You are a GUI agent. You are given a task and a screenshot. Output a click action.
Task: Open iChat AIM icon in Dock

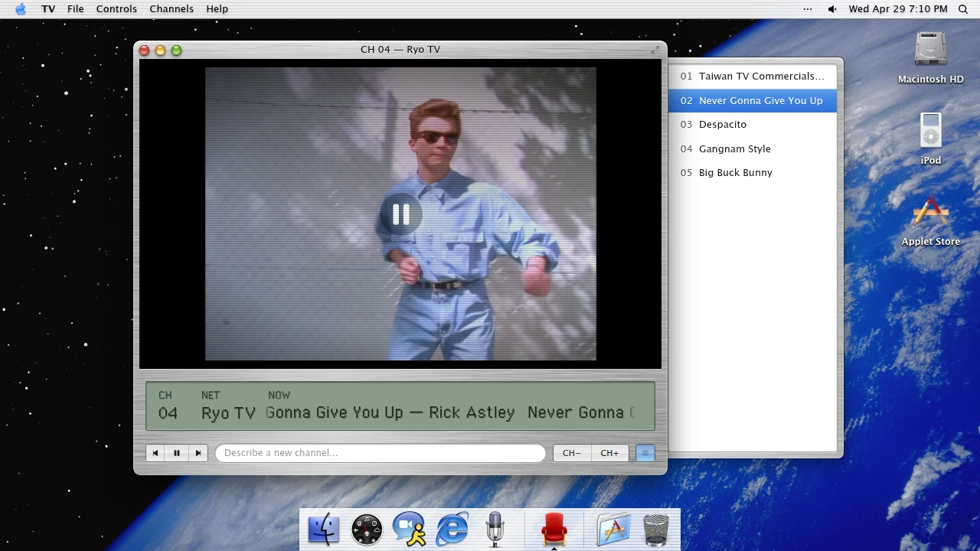click(410, 530)
